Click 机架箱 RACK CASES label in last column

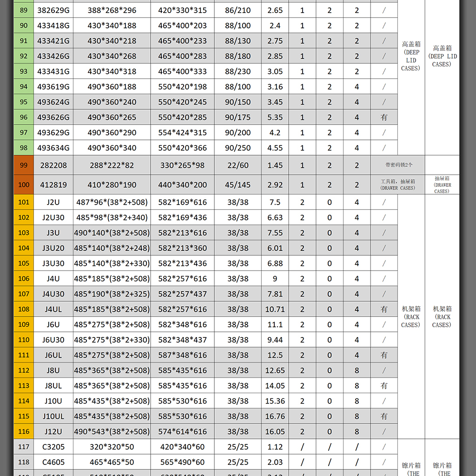[x=442, y=317]
